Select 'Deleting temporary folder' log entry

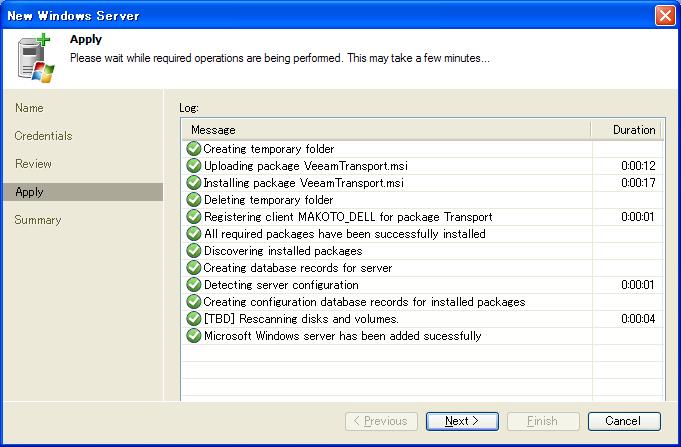tap(423, 199)
